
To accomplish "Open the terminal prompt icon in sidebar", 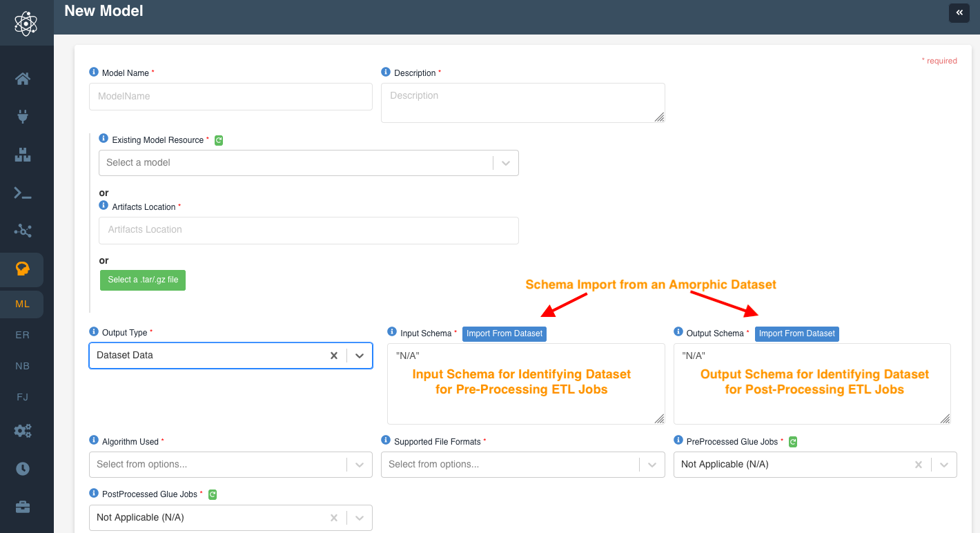I will [23, 193].
